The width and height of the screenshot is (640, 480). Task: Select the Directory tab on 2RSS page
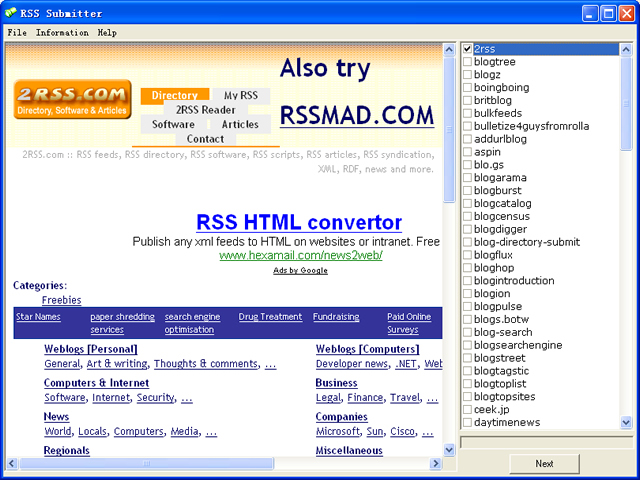coord(175,95)
